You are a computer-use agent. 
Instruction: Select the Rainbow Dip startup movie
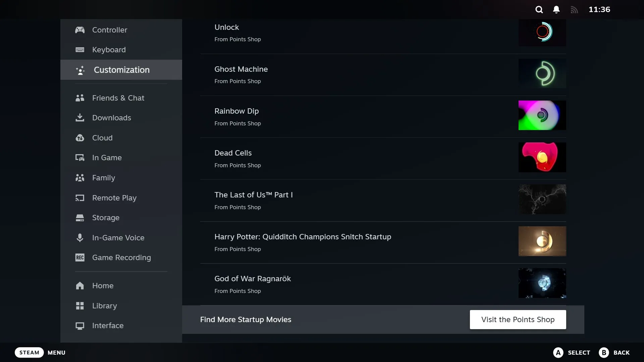click(x=383, y=116)
